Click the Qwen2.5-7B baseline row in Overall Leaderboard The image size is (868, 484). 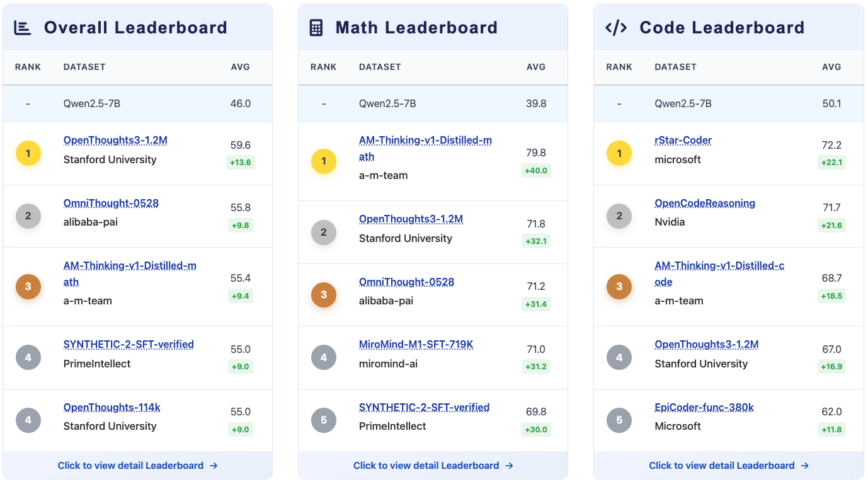tap(137, 103)
